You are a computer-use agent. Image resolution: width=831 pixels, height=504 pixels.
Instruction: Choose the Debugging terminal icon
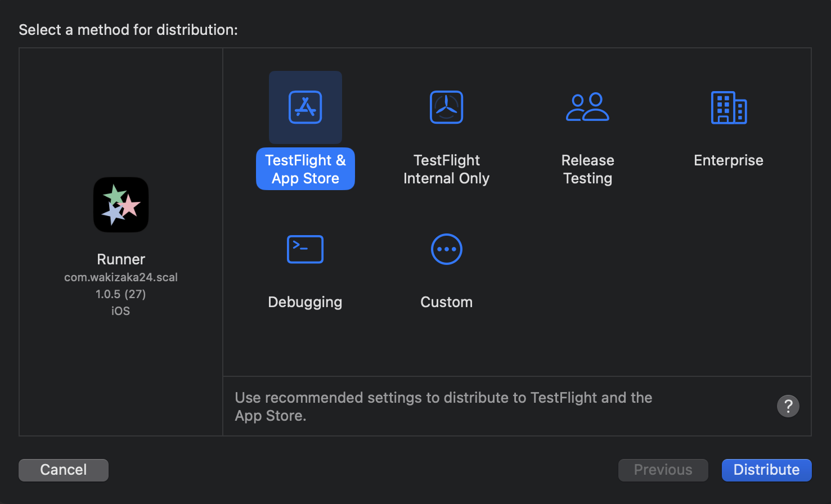tap(305, 249)
